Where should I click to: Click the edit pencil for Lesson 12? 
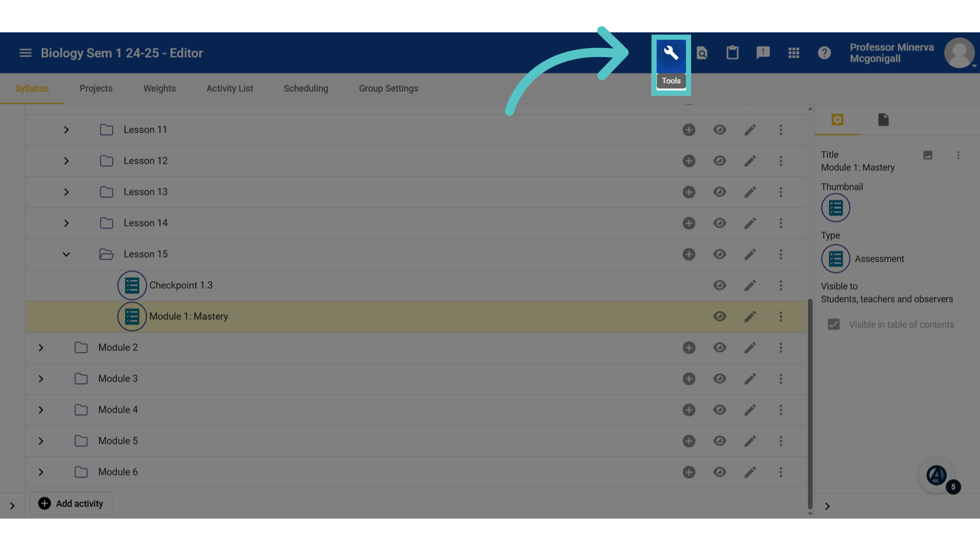(750, 161)
